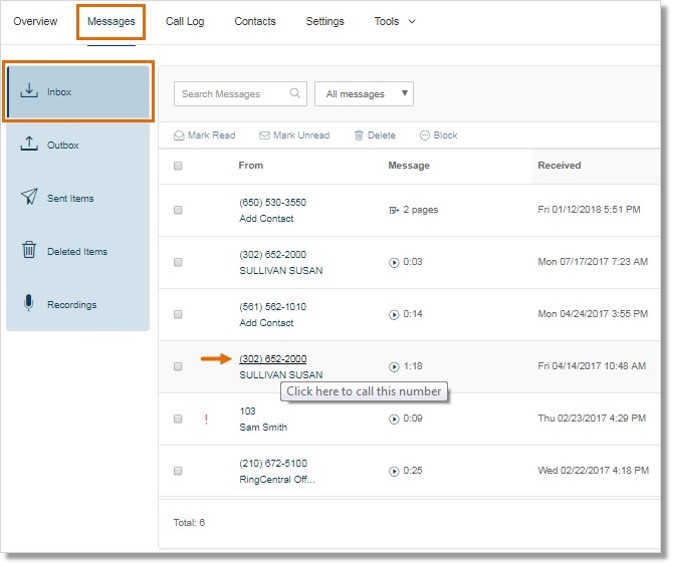Select the Sent Items label
The image size is (673, 566).
(70, 198)
